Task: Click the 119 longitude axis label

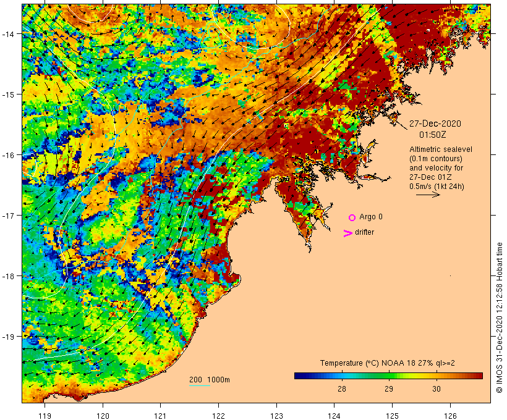Action: click(45, 416)
